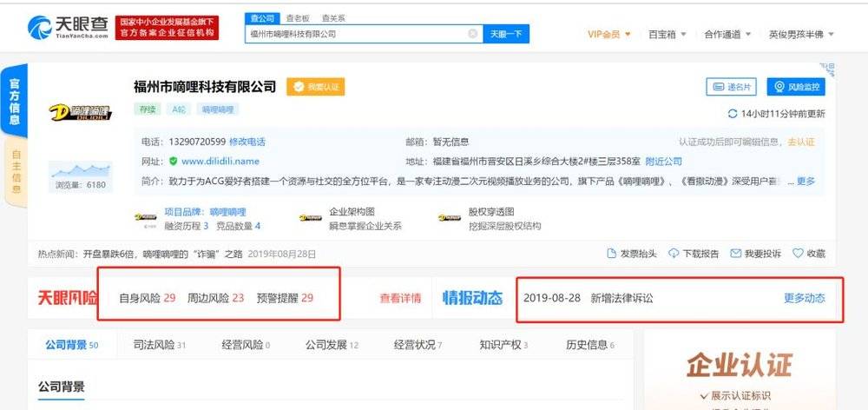The height and width of the screenshot is (410, 868).
Task: Open the 知识产权 tab
Action: [x=503, y=345]
